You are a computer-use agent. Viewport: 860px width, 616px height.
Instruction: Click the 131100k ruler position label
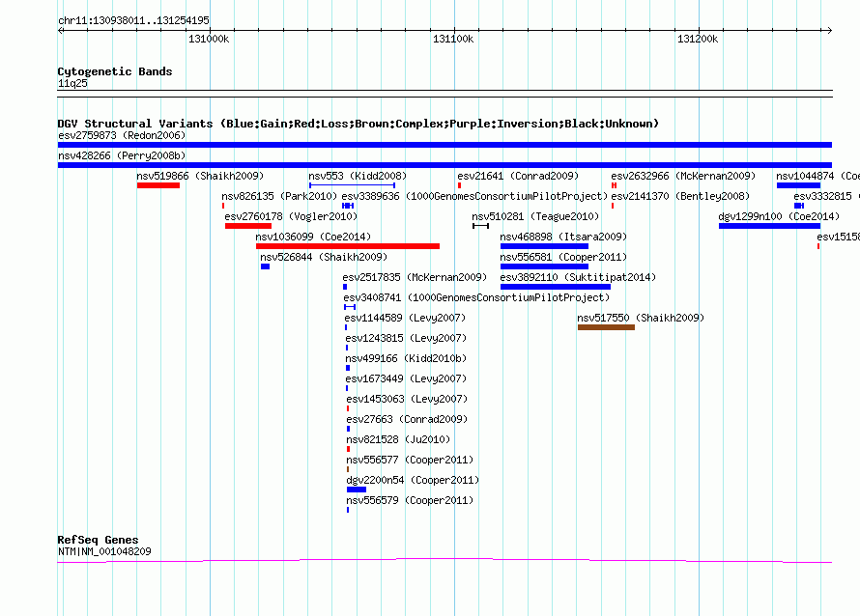[x=453, y=39]
